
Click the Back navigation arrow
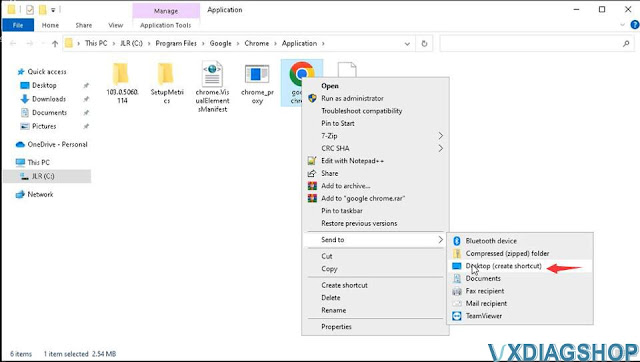coord(13,43)
